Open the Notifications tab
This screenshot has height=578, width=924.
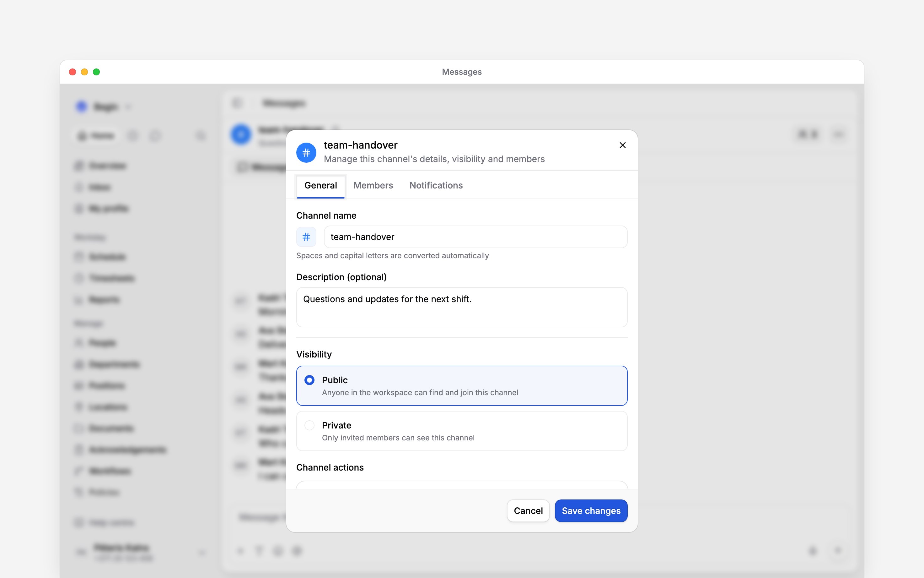436,186
